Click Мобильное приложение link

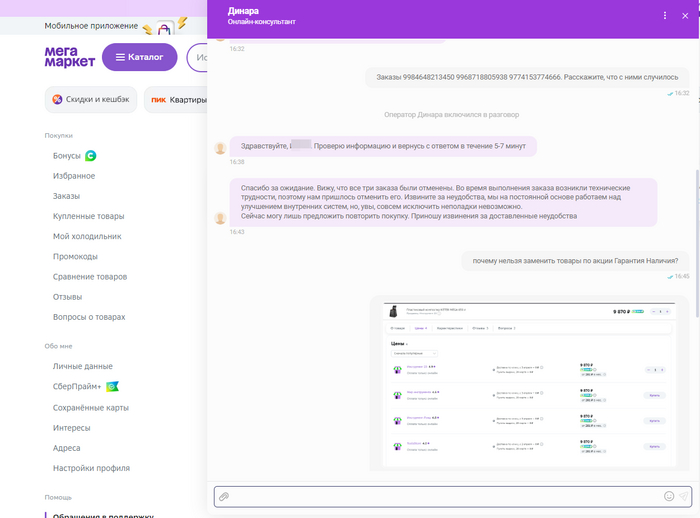point(91,26)
